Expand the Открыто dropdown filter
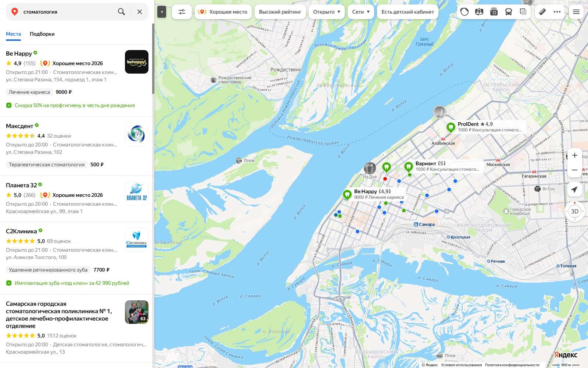 pyautogui.click(x=327, y=12)
